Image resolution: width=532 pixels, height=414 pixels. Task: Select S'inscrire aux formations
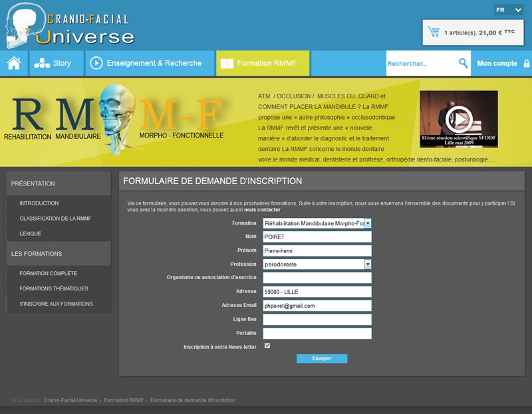pos(56,304)
